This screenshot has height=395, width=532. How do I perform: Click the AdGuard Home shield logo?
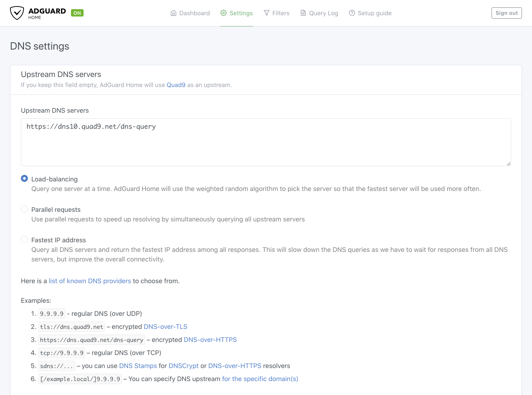coord(17,13)
